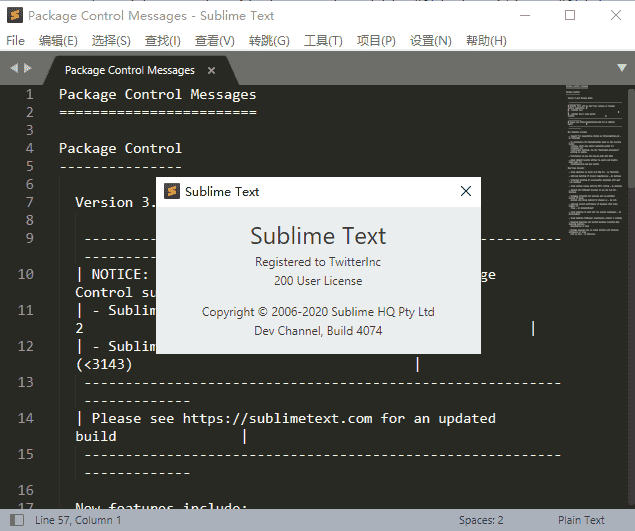Maximize the Sublime Text window
This screenshot has height=531, width=635.
coord(570,15)
